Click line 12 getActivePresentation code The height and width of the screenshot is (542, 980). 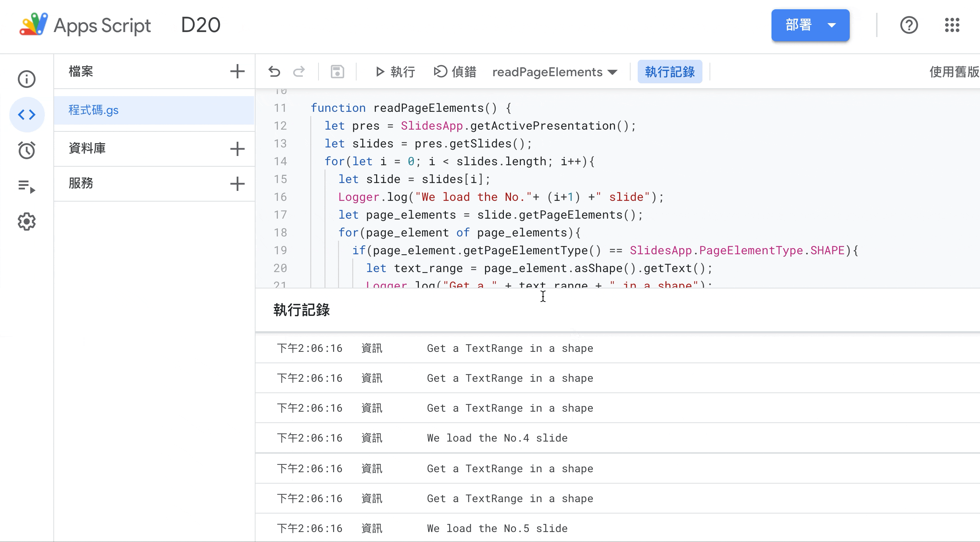pos(480,126)
